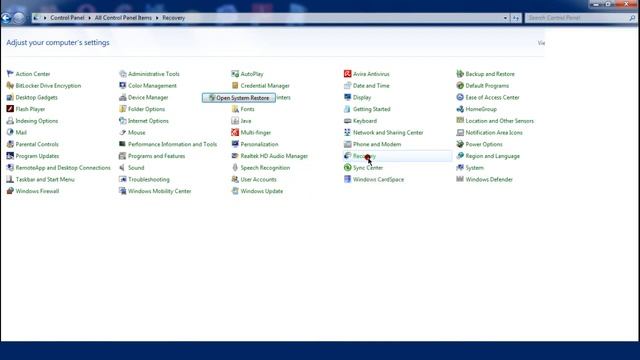Click the address bar refresh button

coord(516,18)
